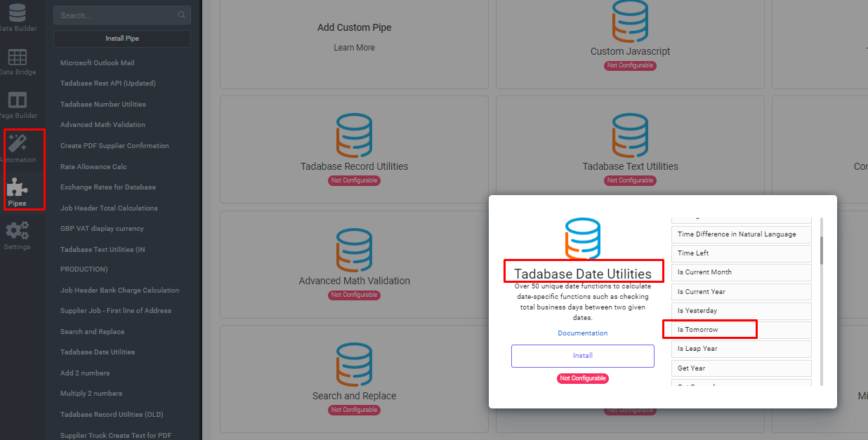The width and height of the screenshot is (868, 440).
Task: Select Exchange Rates for Database pipe
Action: [x=108, y=187]
